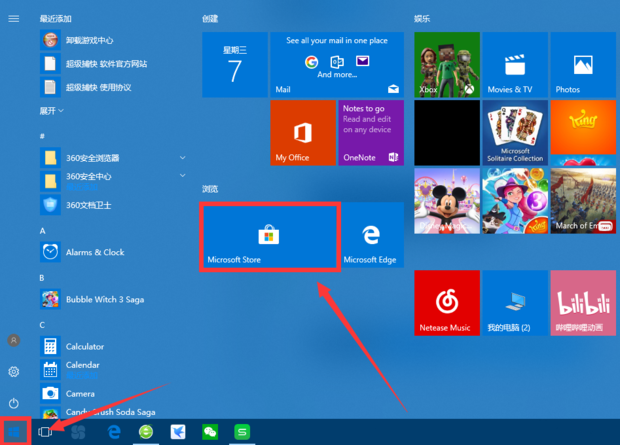Open 360 browser taskbar icon
Viewport: 620px width, 445px height.
(146, 432)
